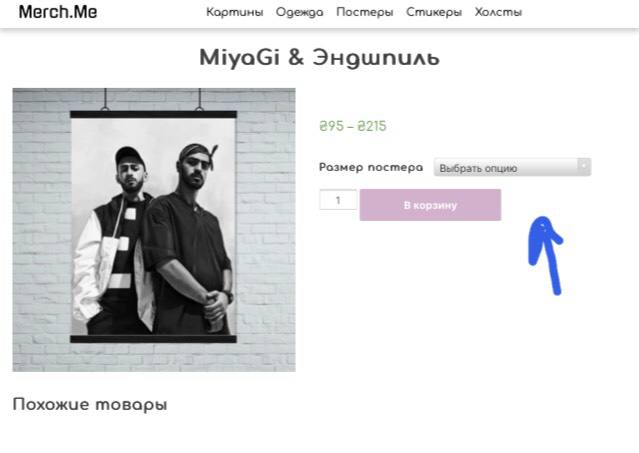Open the Merch.Me logo homepage link
639x453 pixels.
58,12
